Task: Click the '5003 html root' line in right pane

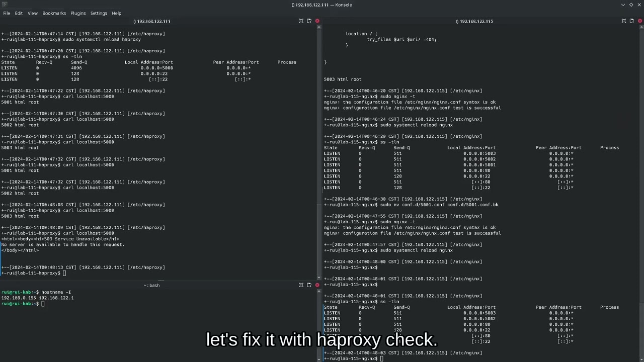Action: click(x=343, y=79)
